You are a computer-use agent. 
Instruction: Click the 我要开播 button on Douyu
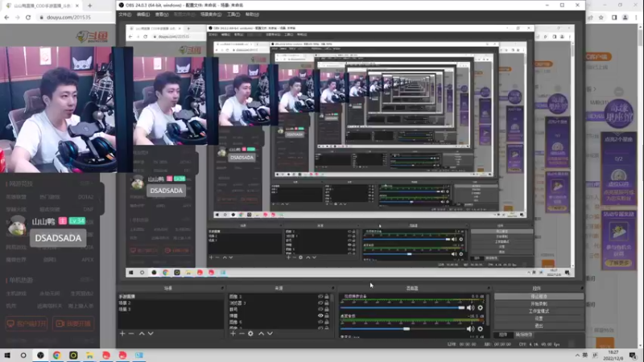(x=73, y=324)
